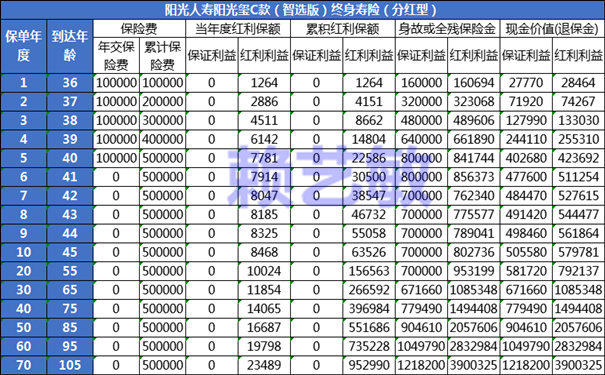Click the 802736 benefit cell
The height and width of the screenshot is (375, 605).
click(474, 253)
